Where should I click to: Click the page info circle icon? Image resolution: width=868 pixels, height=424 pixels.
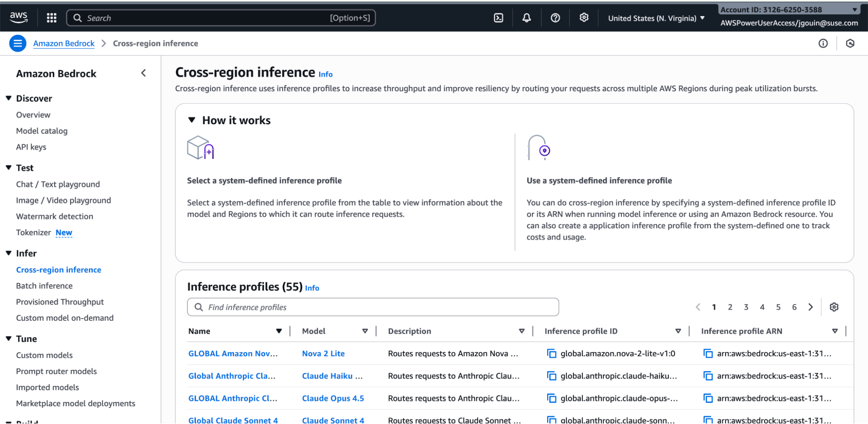pyautogui.click(x=823, y=43)
